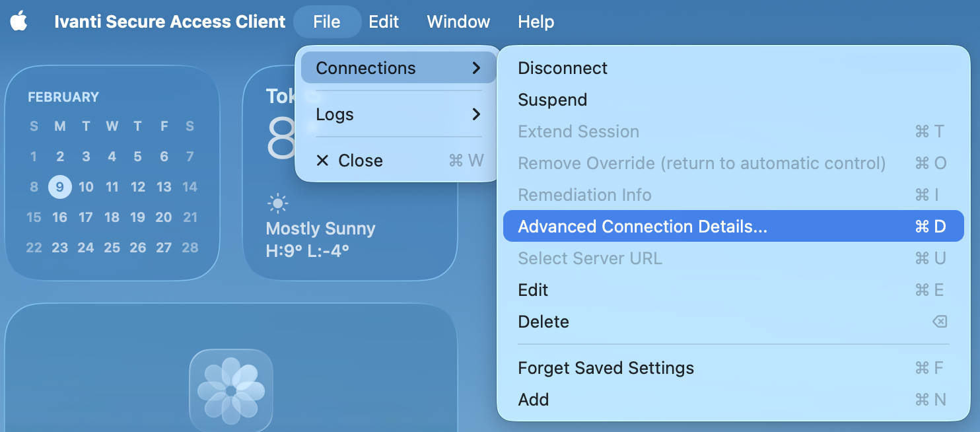This screenshot has width=980, height=432.
Task: Choose Suspend in the submenu
Action: 552,100
